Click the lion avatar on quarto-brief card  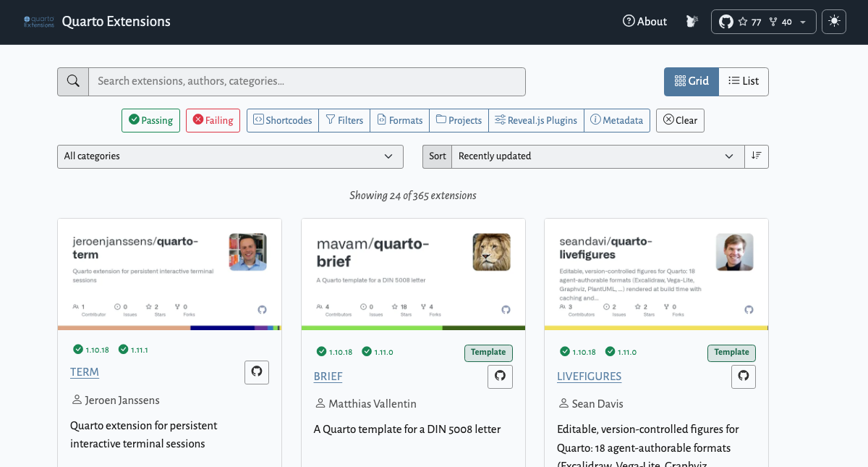tap(492, 252)
